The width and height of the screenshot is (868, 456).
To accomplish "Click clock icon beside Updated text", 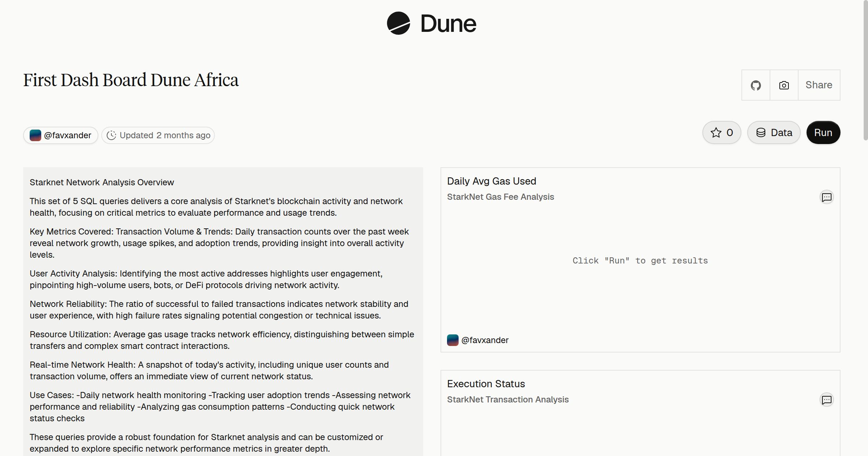I will (111, 135).
